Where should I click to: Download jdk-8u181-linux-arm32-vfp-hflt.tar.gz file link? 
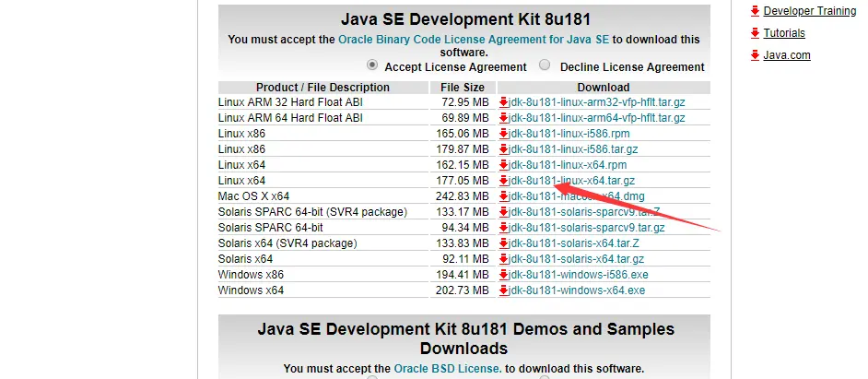[597, 102]
